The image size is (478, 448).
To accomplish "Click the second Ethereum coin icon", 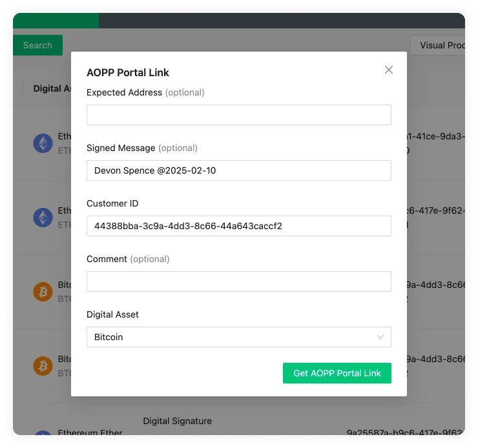I will coord(43,218).
